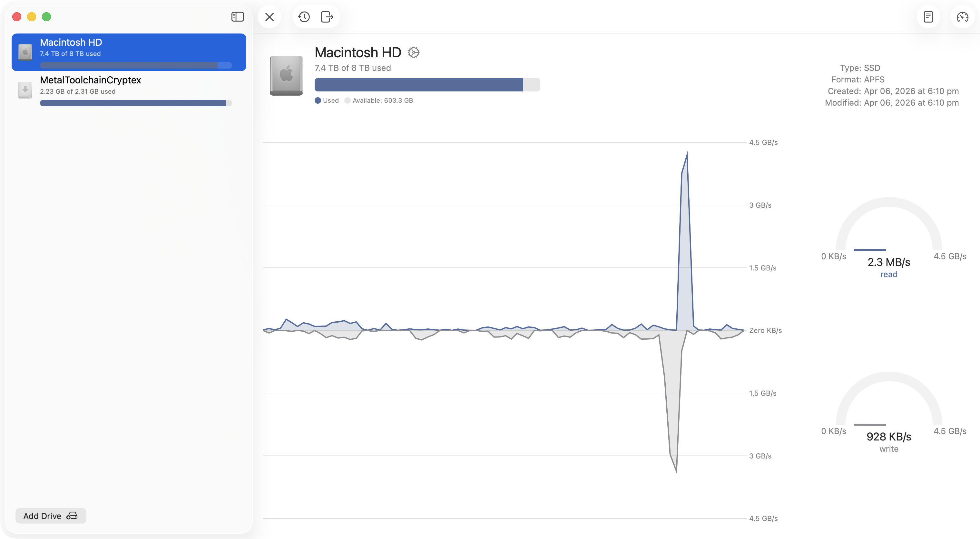Click the export arrow toolbar icon

(x=327, y=17)
